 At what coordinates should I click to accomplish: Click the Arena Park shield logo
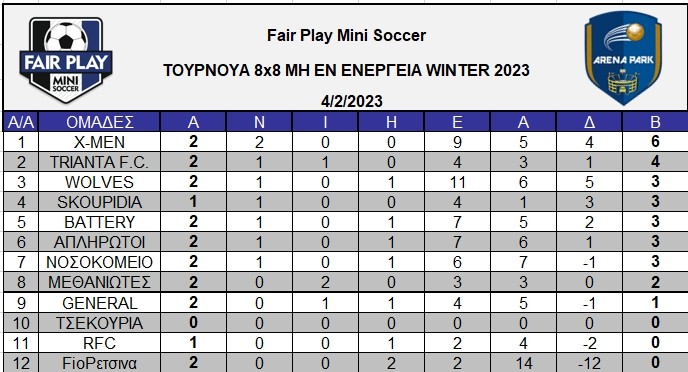(624, 58)
